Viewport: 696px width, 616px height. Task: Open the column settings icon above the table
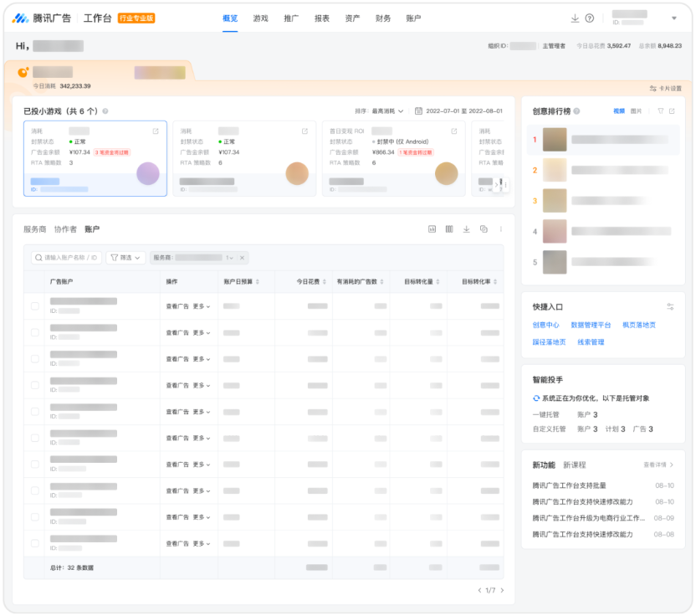point(449,229)
